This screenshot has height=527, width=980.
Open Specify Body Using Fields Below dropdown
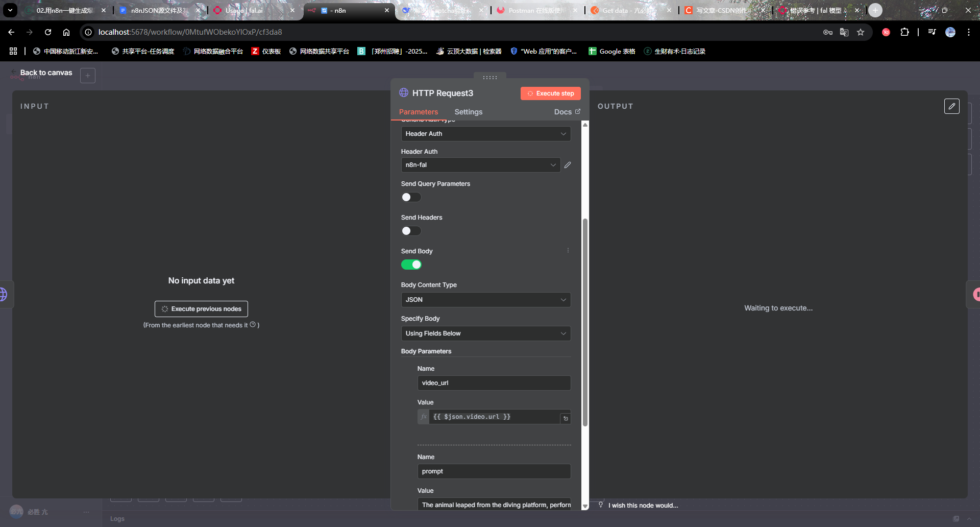click(485, 333)
